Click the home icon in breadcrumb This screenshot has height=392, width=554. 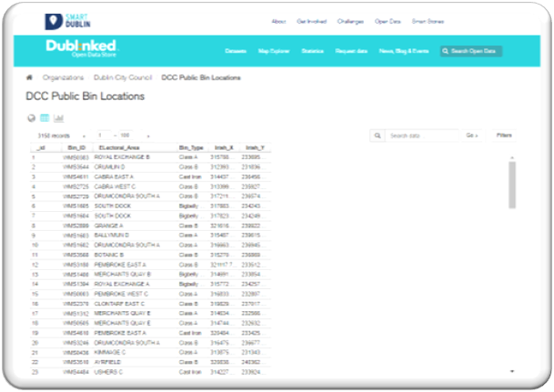[30, 77]
